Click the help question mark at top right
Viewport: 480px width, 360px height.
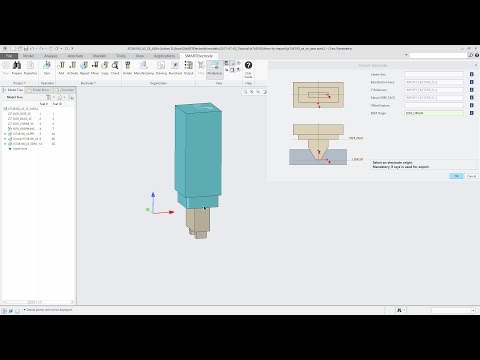477,55
